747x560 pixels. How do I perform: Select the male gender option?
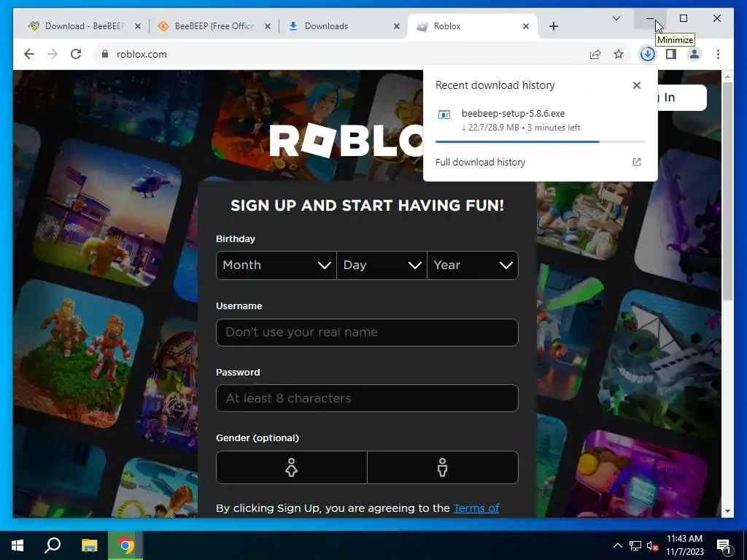(x=443, y=467)
